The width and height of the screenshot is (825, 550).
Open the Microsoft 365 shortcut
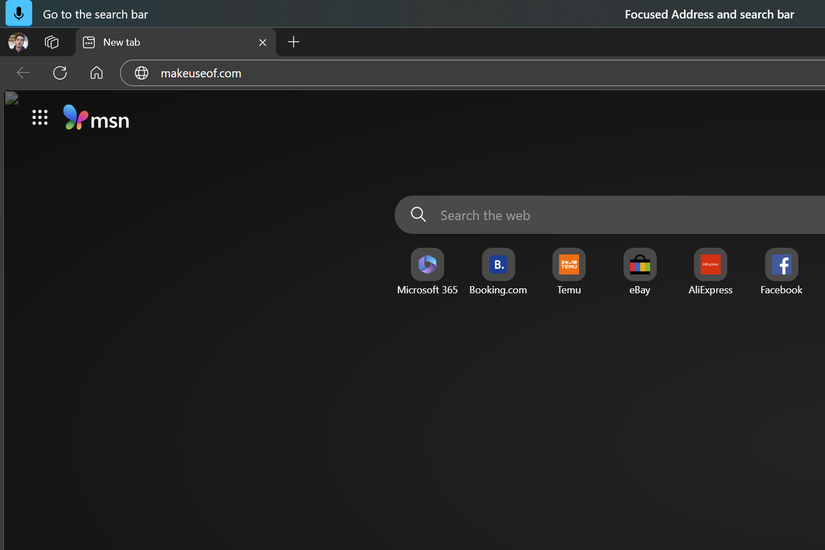tap(427, 272)
